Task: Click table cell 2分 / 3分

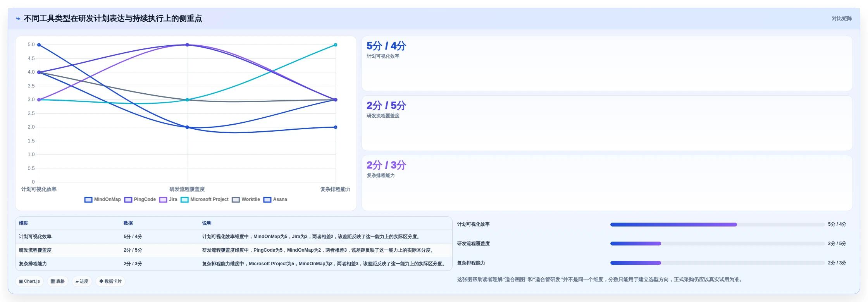Action: (133, 264)
